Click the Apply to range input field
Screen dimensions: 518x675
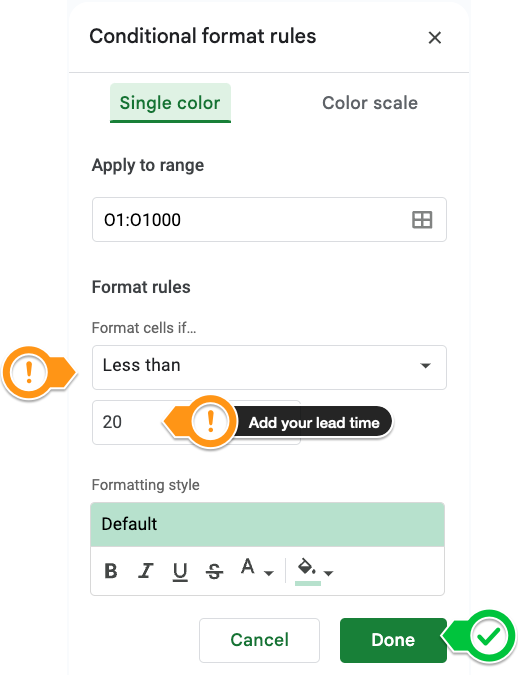click(270, 220)
